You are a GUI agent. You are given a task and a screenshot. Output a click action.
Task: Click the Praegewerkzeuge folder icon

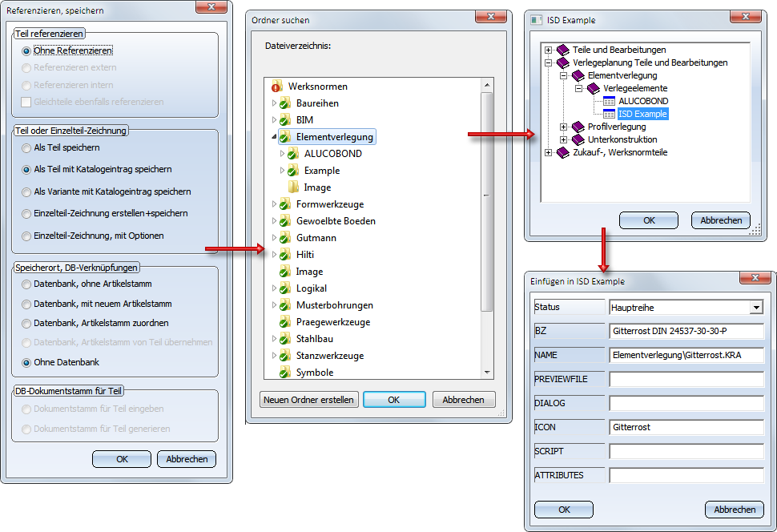coord(285,322)
